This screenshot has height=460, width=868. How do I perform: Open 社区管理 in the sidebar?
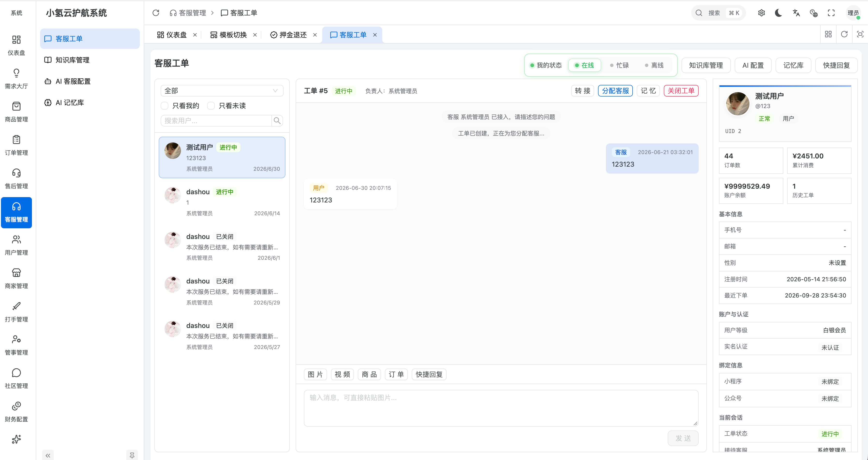[16, 378]
